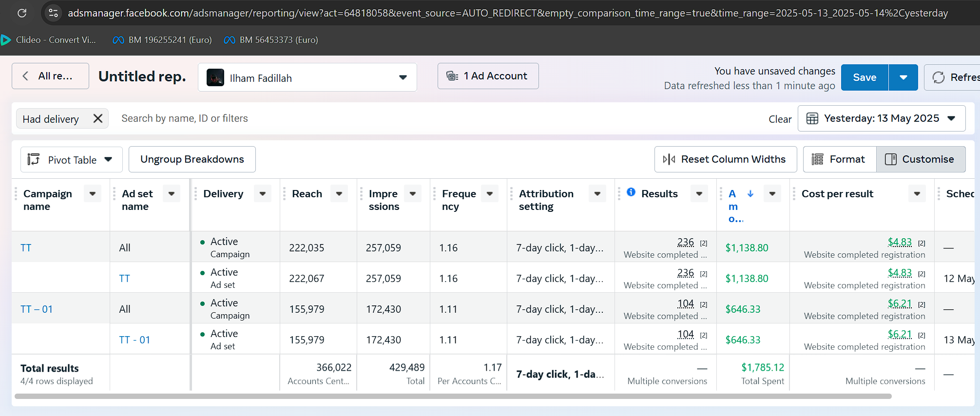The height and width of the screenshot is (416, 980).
Task: Remove the Had delivery filter
Action: click(98, 118)
